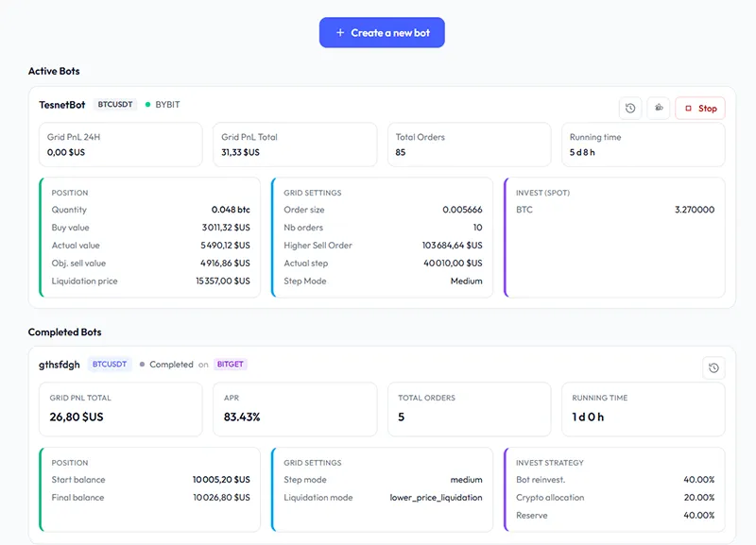Click the grey Completed status dot
Screen dimensions: 756x545
point(142,365)
